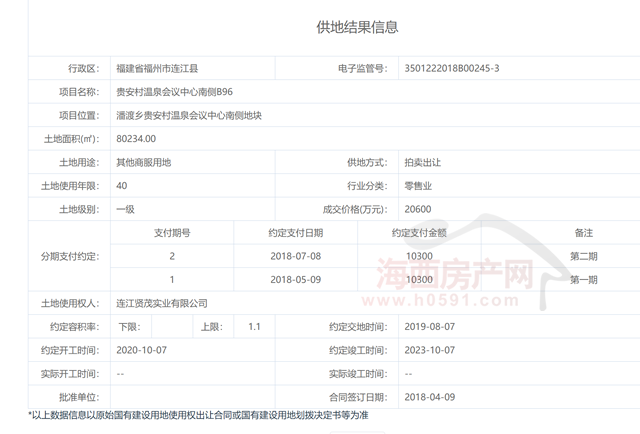Screen dimensions: 640x434
Task: Click the 供地方式 label
Action: (x=367, y=162)
